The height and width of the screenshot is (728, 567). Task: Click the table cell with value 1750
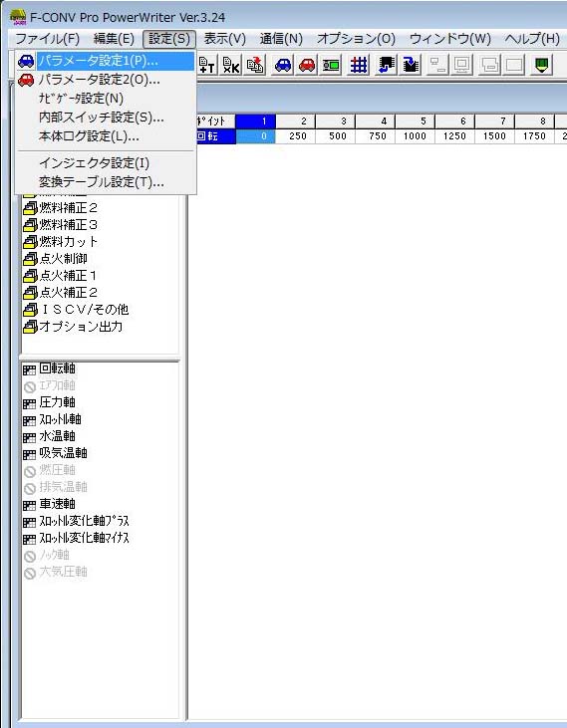tap(535, 136)
